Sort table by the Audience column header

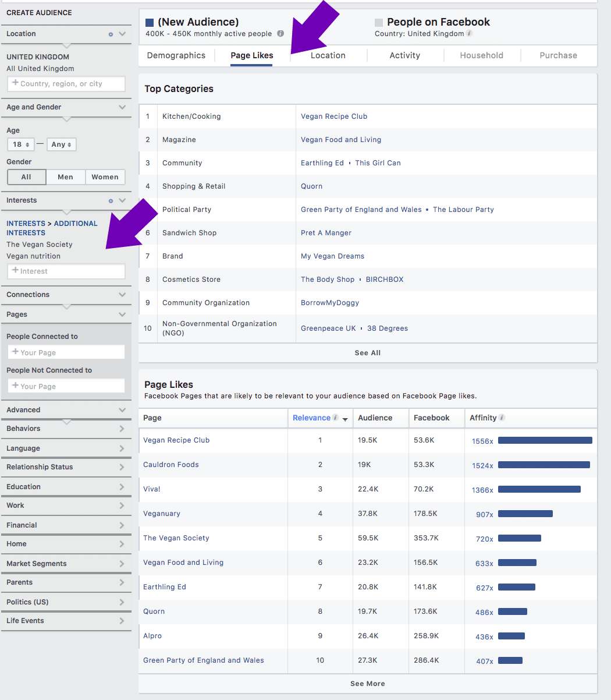(375, 418)
